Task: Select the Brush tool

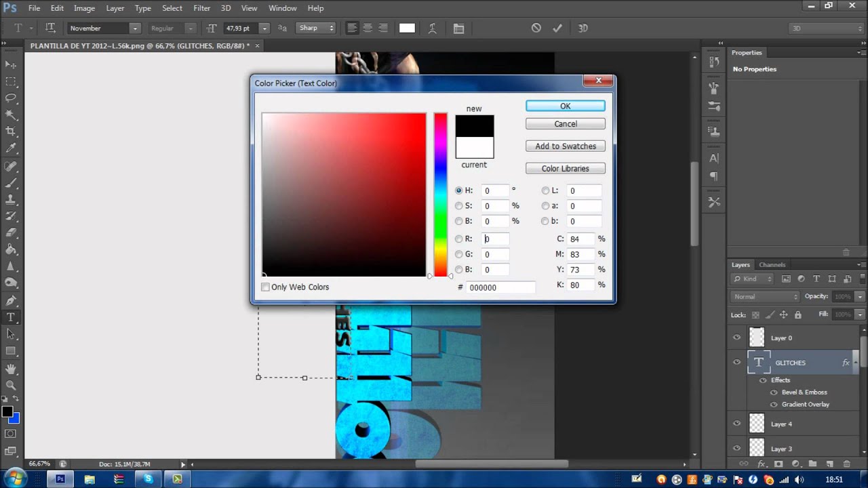Action: click(x=11, y=183)
